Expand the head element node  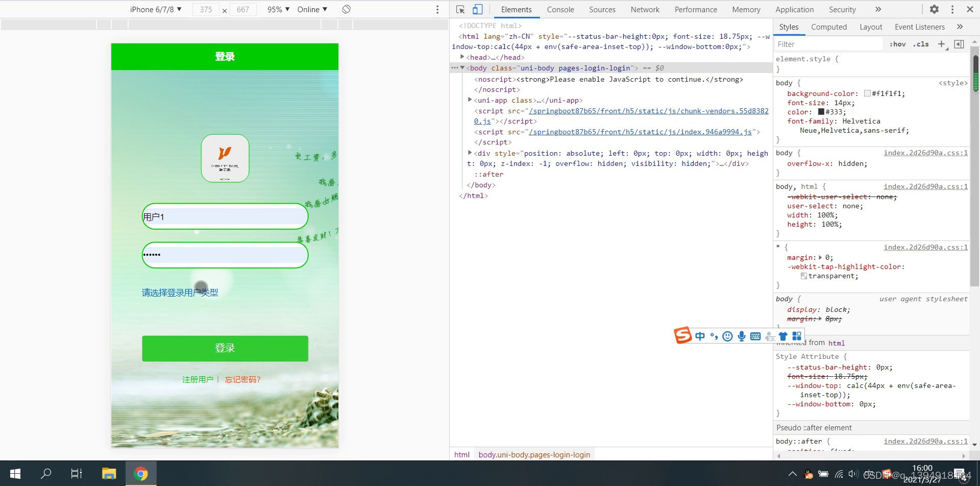[x=462, y=57]
